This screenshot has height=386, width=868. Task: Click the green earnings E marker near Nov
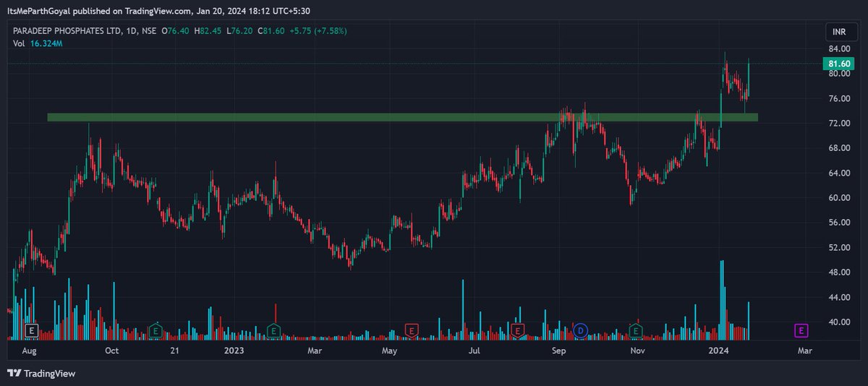636,330
